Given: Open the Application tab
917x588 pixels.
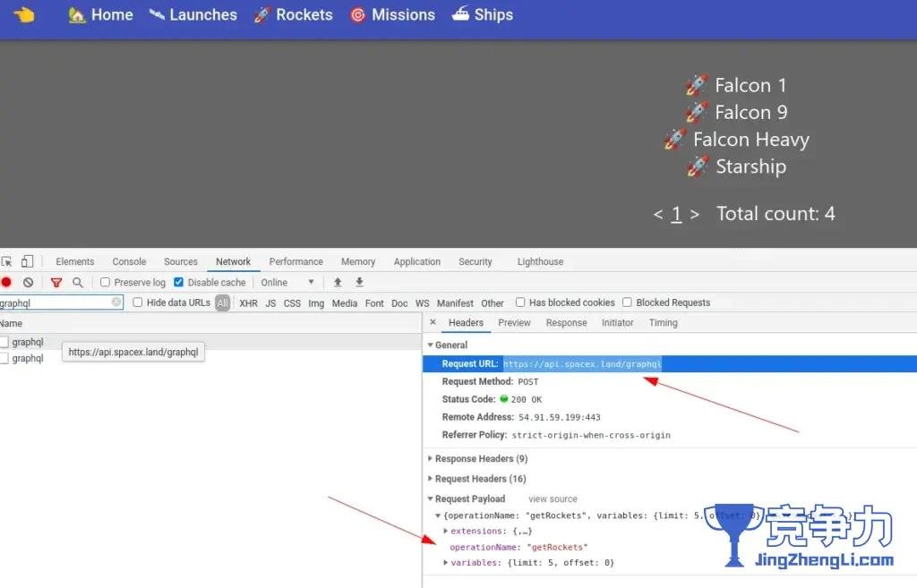Looking at the screenshot, I should pos(417,262).
